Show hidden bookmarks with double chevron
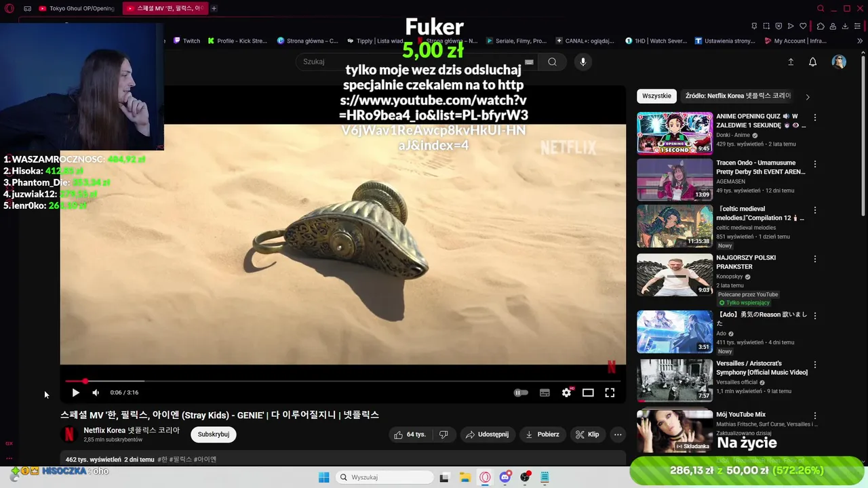The image size is (868, 488). 860,41
